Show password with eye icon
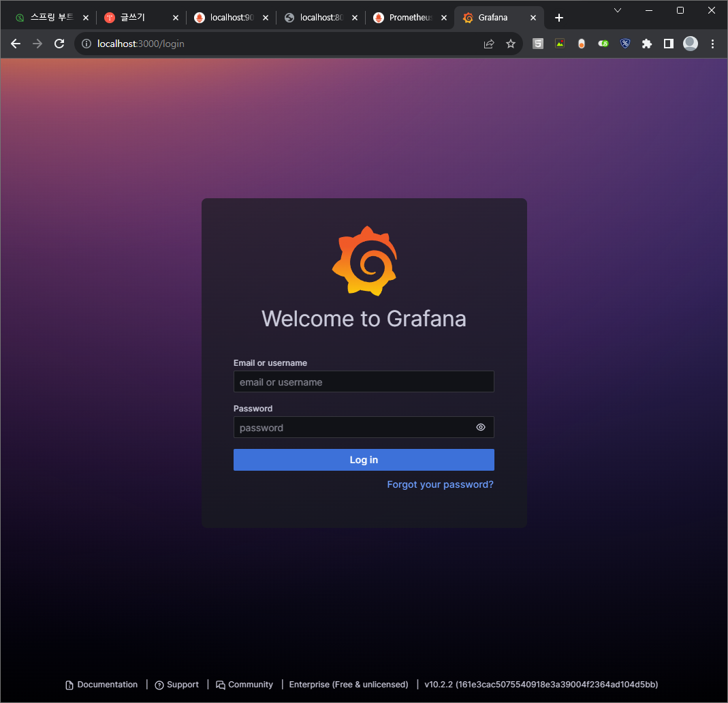 481,427
